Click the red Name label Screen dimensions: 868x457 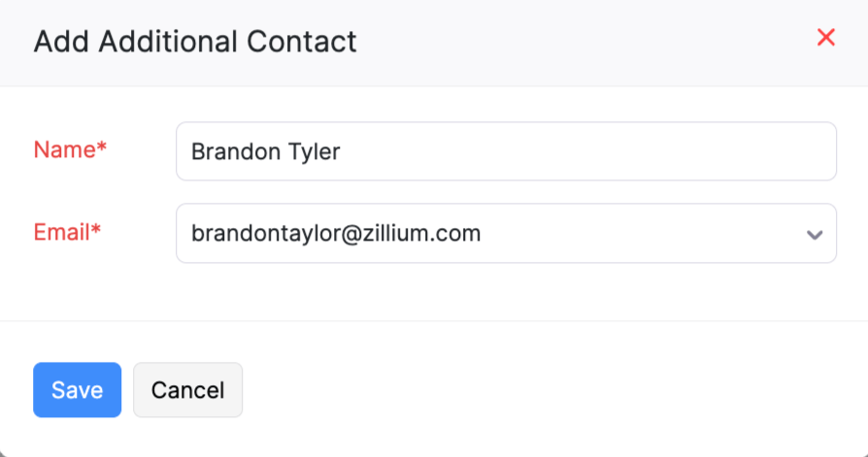pos(64,149)
